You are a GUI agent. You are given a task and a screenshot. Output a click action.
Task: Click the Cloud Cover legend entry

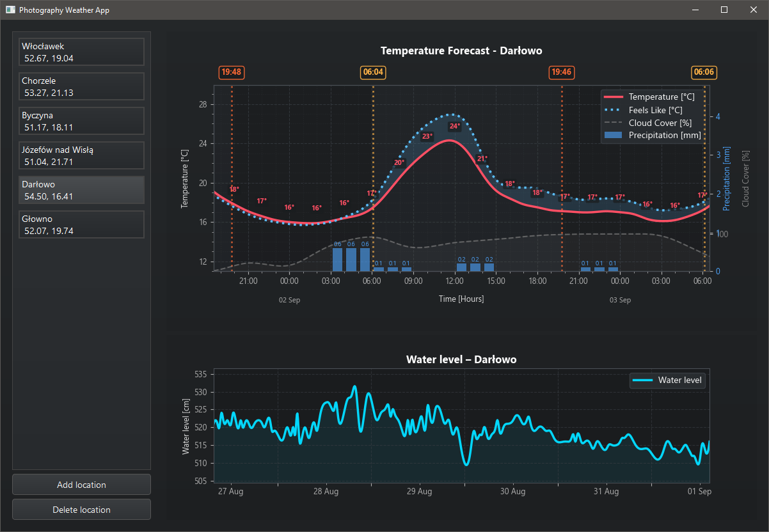tap(660, 123)
